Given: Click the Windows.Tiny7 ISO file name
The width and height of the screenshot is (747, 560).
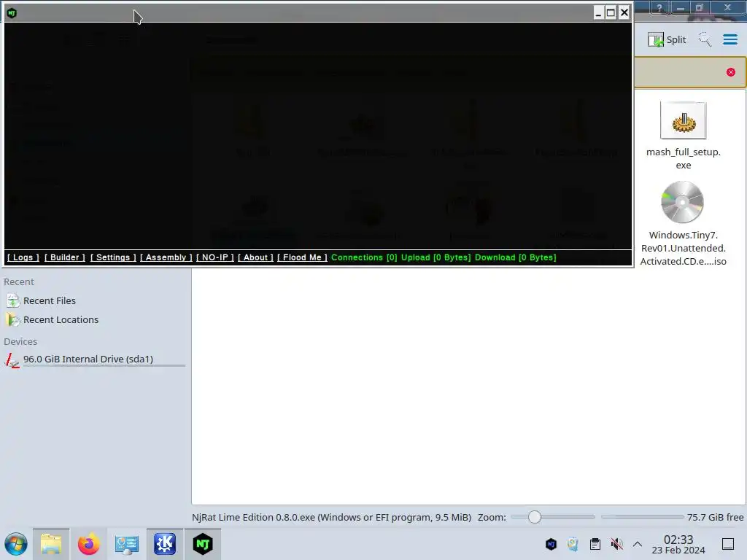Looking at the screenshot, I should (683, 248).
